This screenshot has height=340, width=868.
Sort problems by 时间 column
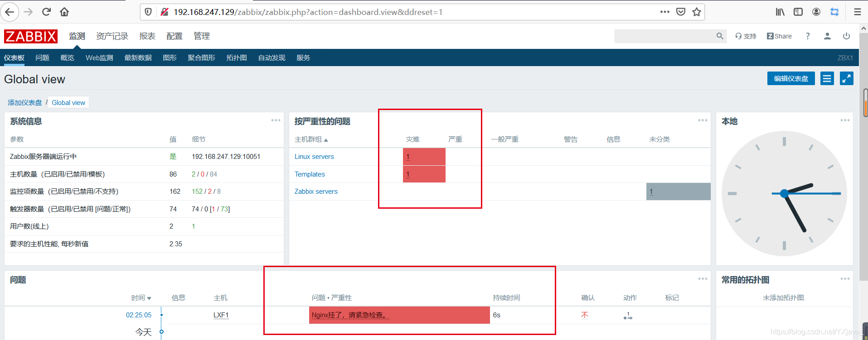(141, 298)
